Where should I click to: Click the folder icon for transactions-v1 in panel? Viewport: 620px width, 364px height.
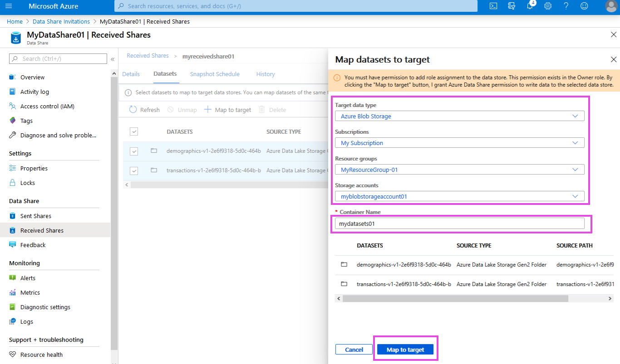344,284
